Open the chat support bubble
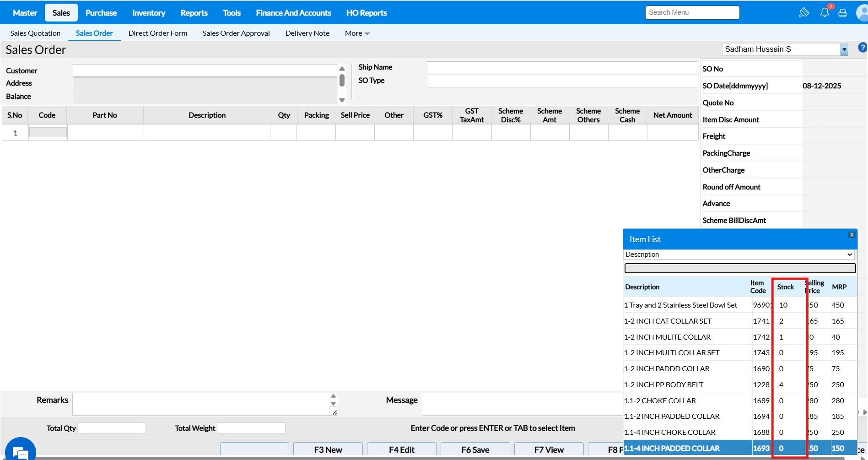The image size is (868, 460). point(20,451)
